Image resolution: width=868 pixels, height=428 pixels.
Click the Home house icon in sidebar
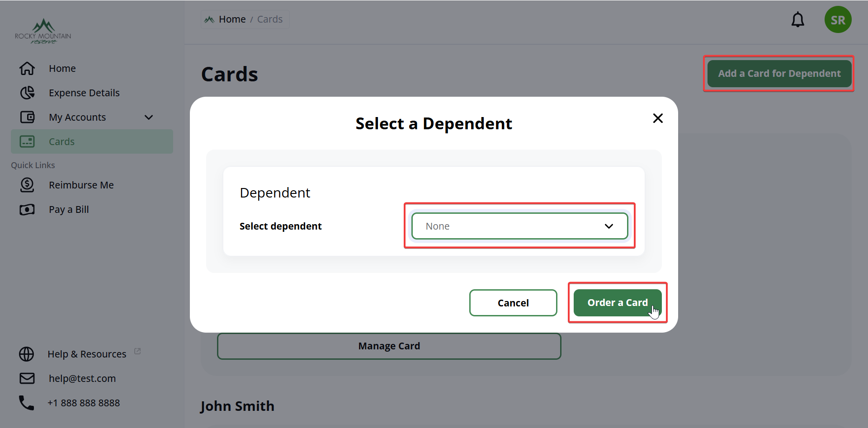pos(27,68)
